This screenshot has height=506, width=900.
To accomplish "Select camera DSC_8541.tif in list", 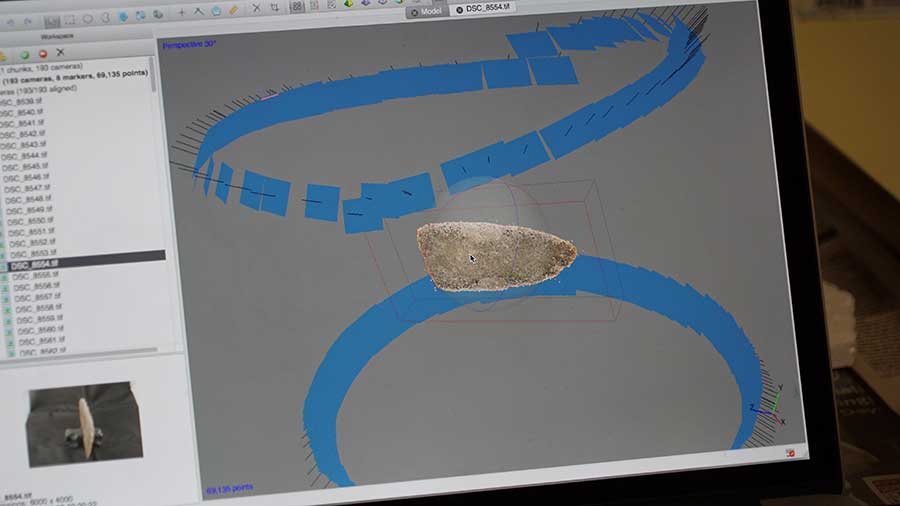I will [x=23, y=123].
